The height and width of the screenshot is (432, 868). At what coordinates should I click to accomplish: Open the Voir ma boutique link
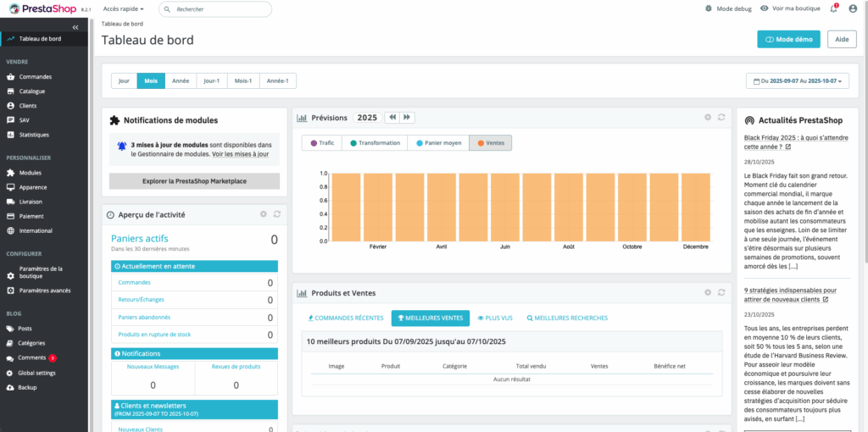coord(791,8)
